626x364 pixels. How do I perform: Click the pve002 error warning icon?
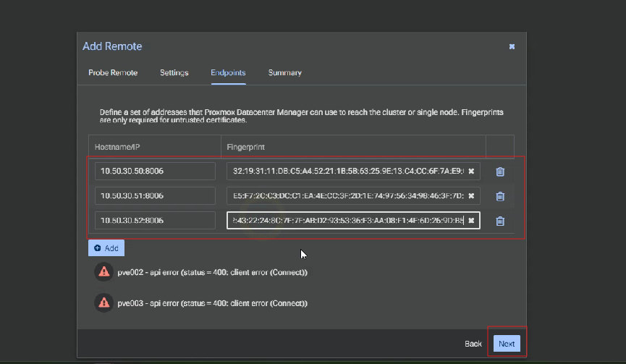104,272
